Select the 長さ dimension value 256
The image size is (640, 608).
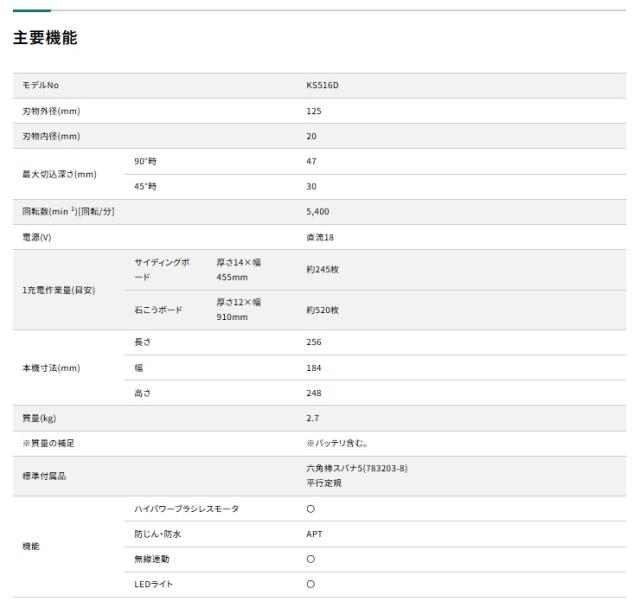pos(313,342)
